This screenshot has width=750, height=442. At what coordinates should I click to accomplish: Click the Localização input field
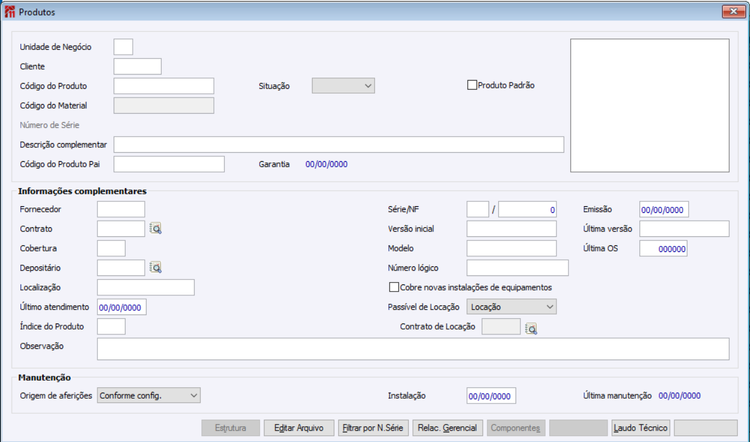pos(146,287)
